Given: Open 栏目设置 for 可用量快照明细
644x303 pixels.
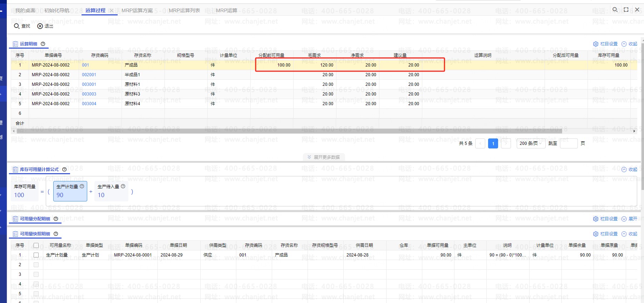Looking at the screenshot, I should coord(605,234).
